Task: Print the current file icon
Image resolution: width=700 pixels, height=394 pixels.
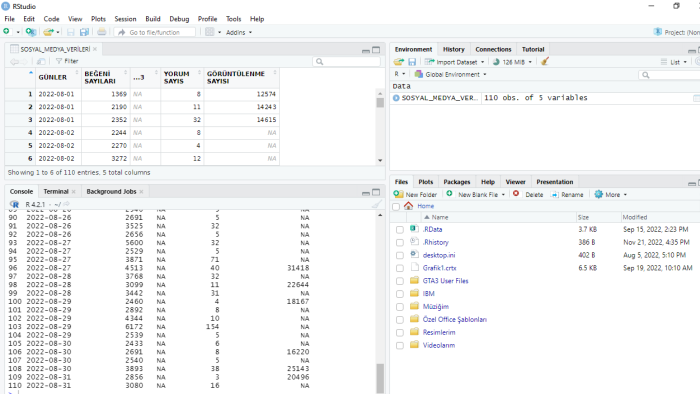Action: [x=102, y=32]
